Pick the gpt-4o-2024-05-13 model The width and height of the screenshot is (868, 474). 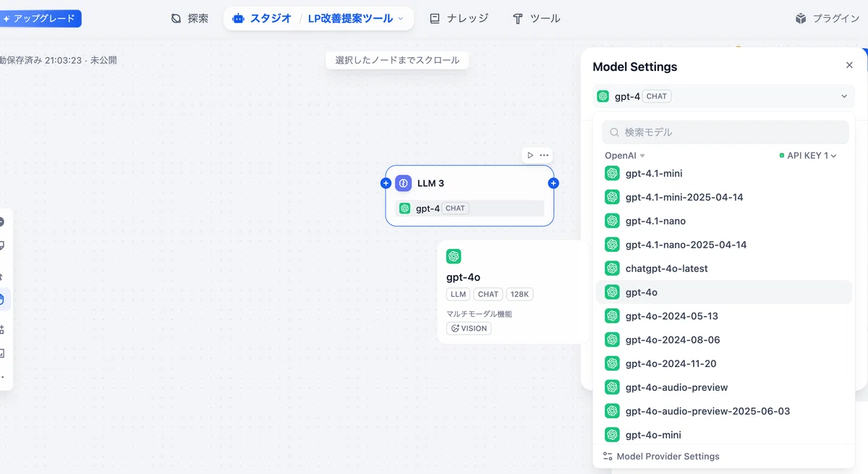(723, 316)
